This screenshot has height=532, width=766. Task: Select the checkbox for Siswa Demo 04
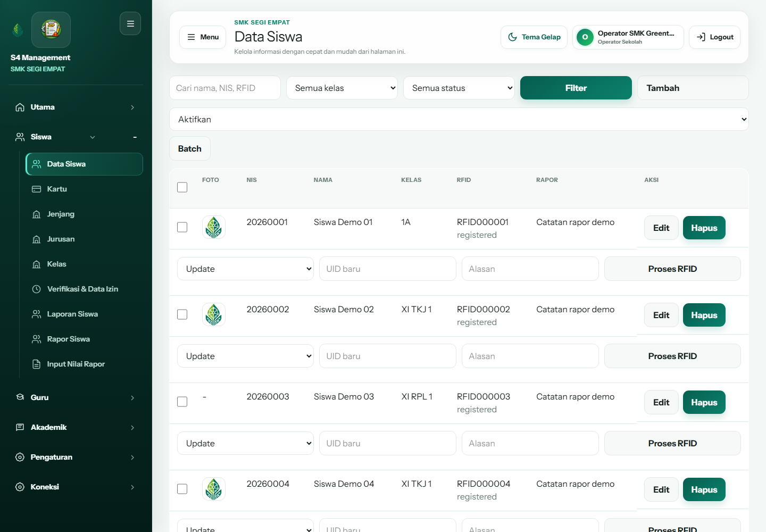point(182,489)
